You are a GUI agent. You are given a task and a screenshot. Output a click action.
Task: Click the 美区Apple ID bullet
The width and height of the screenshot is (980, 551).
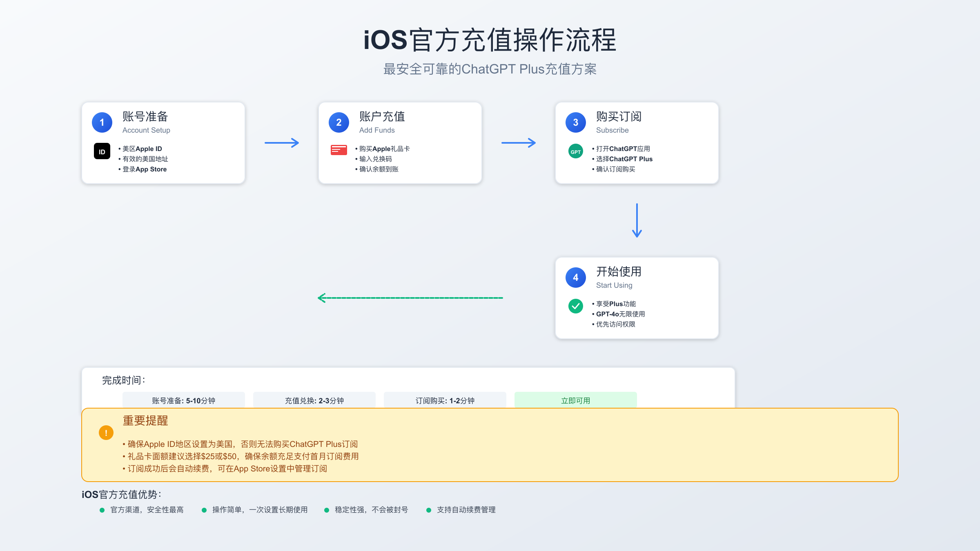[x=140, y=149]
